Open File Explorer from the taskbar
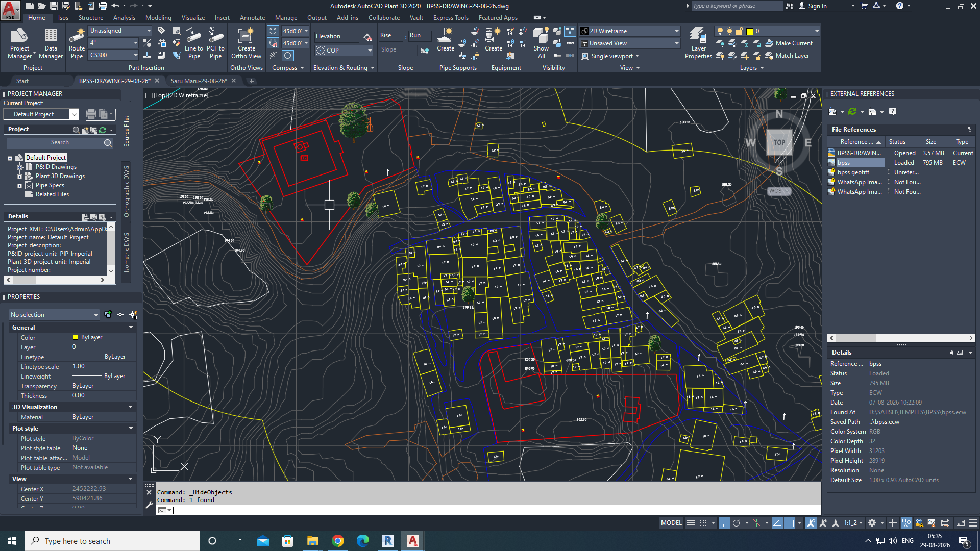The width and height of the screenshot is (980, 551). point(313,541)
